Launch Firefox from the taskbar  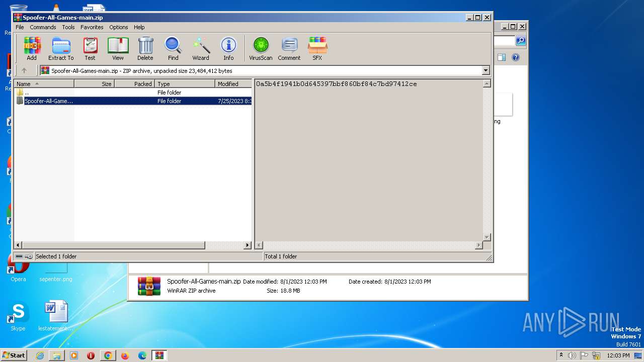(x=125, y=355)
